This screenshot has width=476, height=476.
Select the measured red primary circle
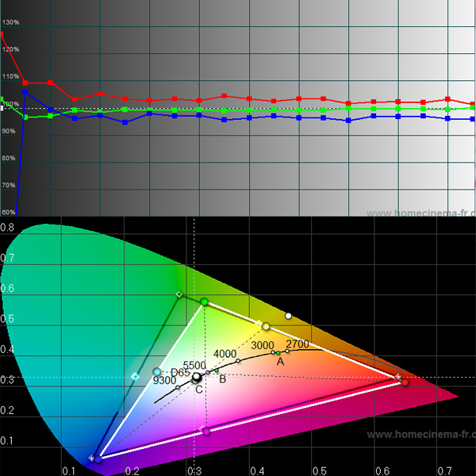coord(405,382)
